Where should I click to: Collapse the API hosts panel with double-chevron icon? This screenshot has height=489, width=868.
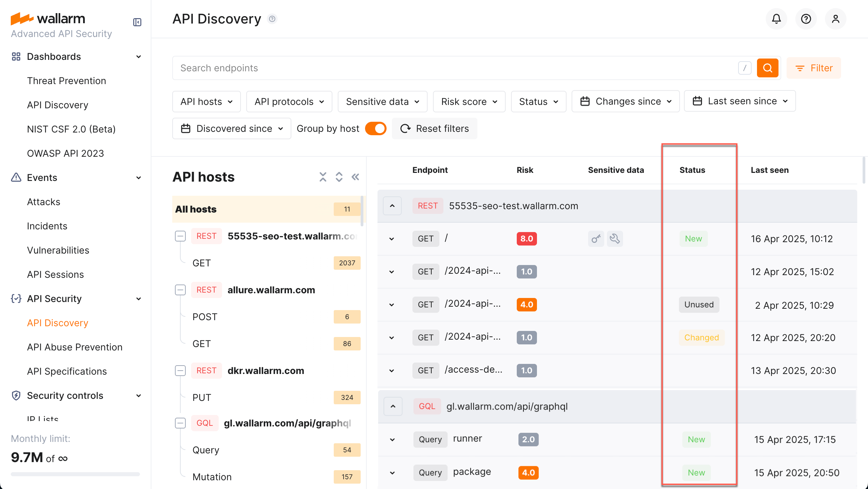click(x=355, y=177)
